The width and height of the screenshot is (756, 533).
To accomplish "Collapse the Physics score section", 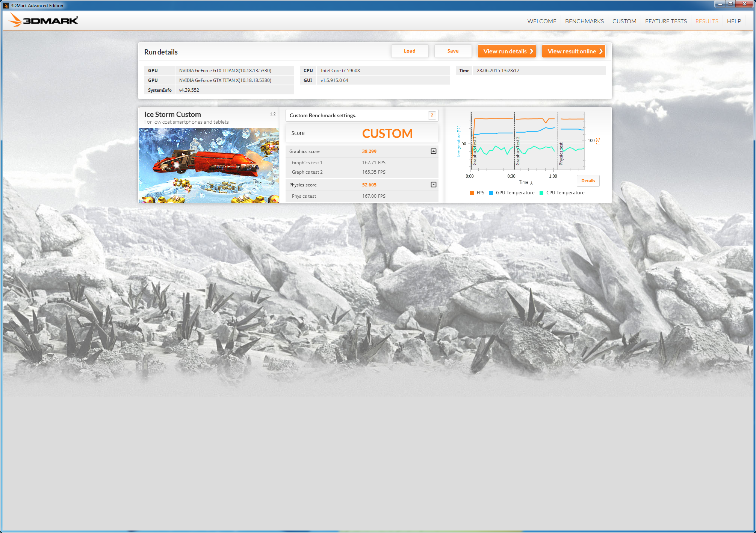I will pos(433,185).
